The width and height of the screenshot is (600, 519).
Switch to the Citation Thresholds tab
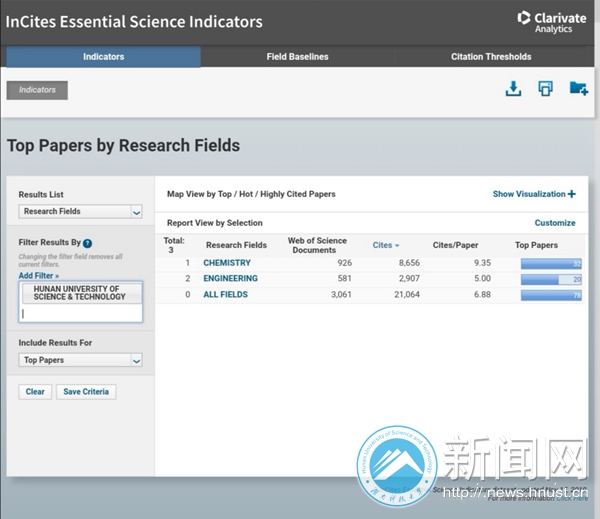coord(491,57)
